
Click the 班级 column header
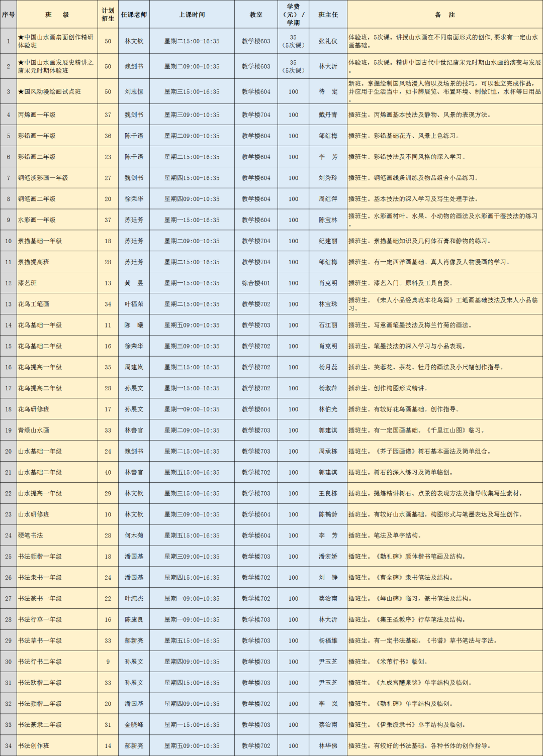(57, 15)
